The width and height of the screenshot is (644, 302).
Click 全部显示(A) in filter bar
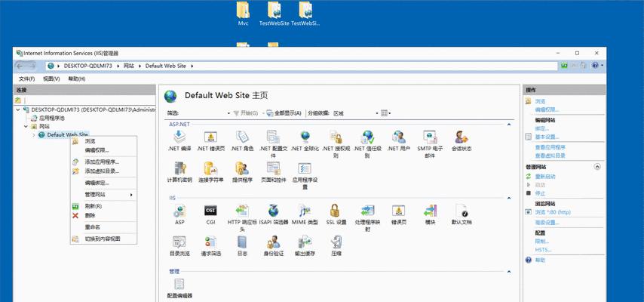pos(284,113)
